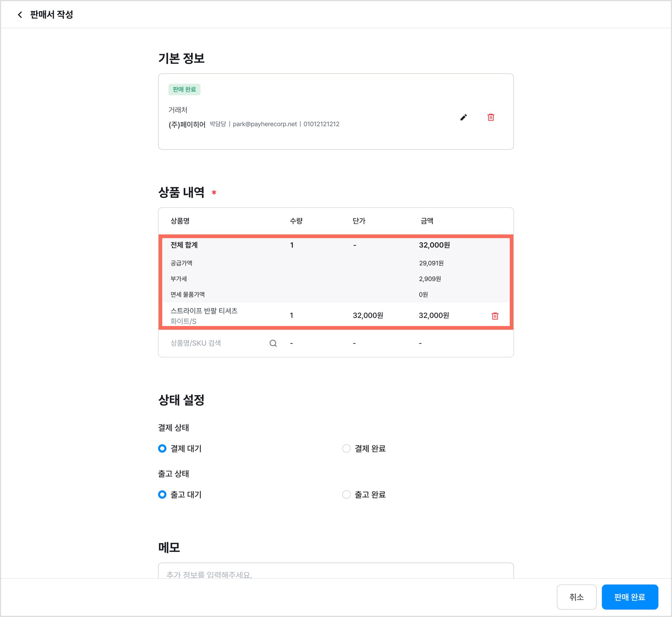Click the company name (주)페이히어
This screenshot has width=672, height=617.
[187, 125]
